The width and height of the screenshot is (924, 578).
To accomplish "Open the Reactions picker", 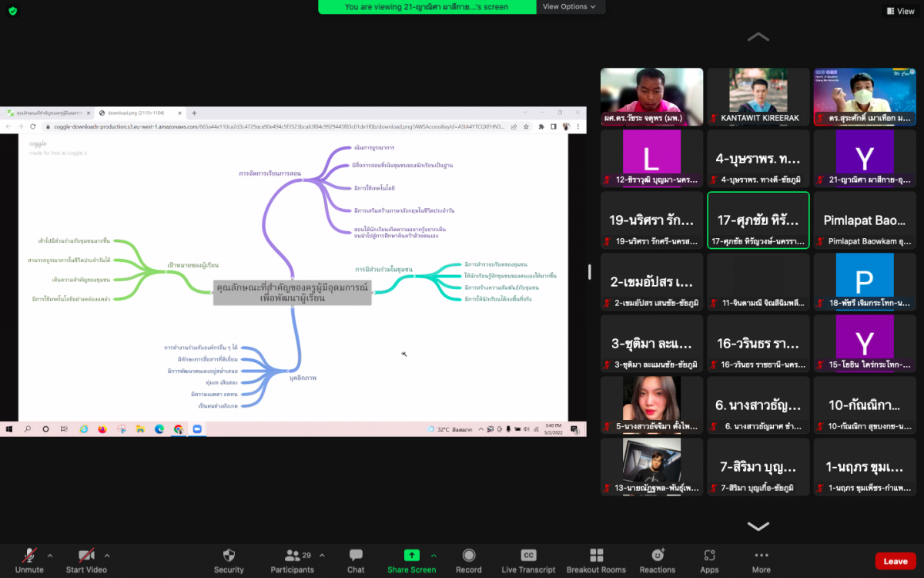I will coord(658,560).
